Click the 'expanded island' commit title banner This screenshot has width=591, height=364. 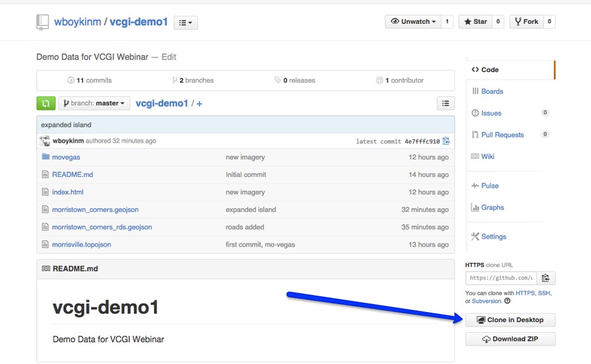click(66, 125)
